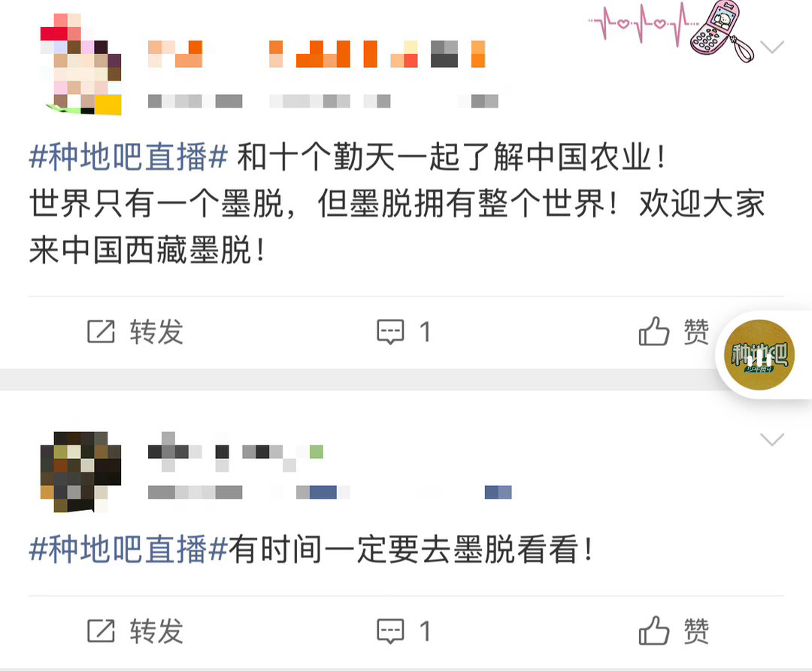Expand second post's chevron options menu

(x=772, y=439)
